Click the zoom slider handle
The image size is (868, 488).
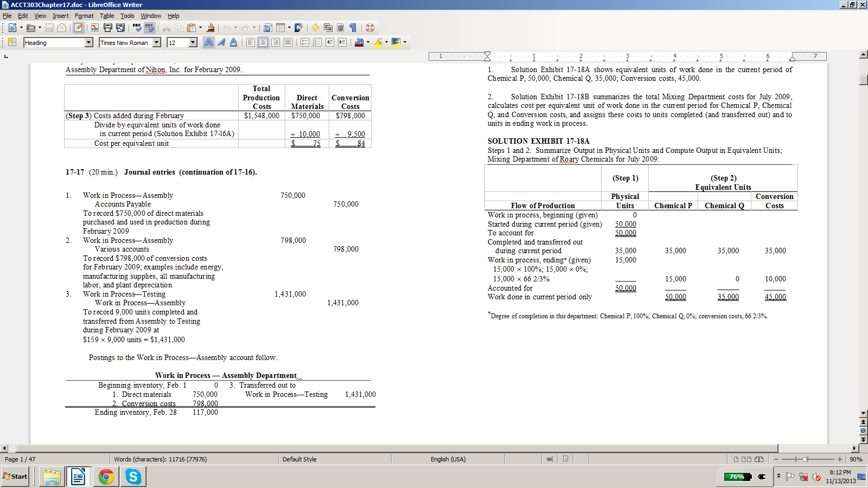tap(805, 459)
